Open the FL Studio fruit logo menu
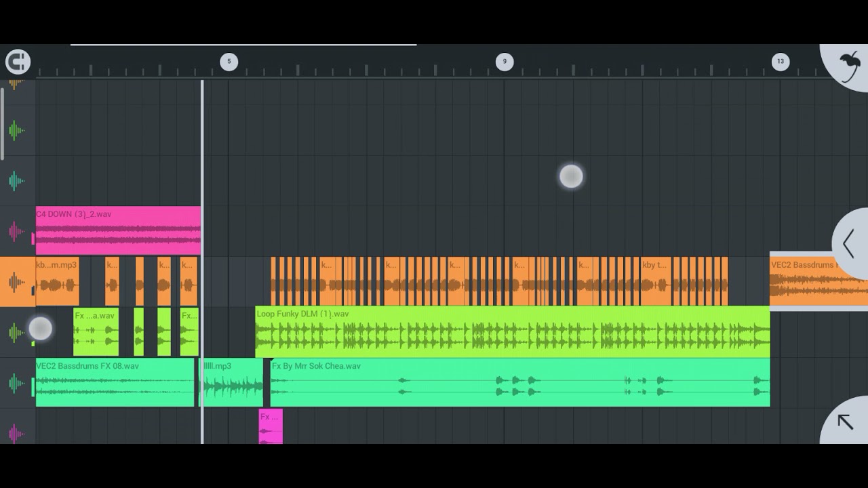The image size is (868, 488). tap(849, 64)
